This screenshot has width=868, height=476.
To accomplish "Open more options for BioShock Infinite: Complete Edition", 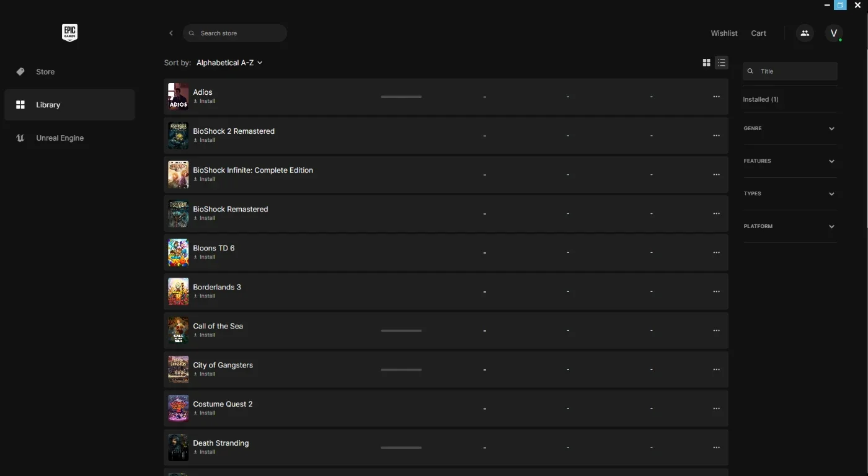I will tap(716, 175).
